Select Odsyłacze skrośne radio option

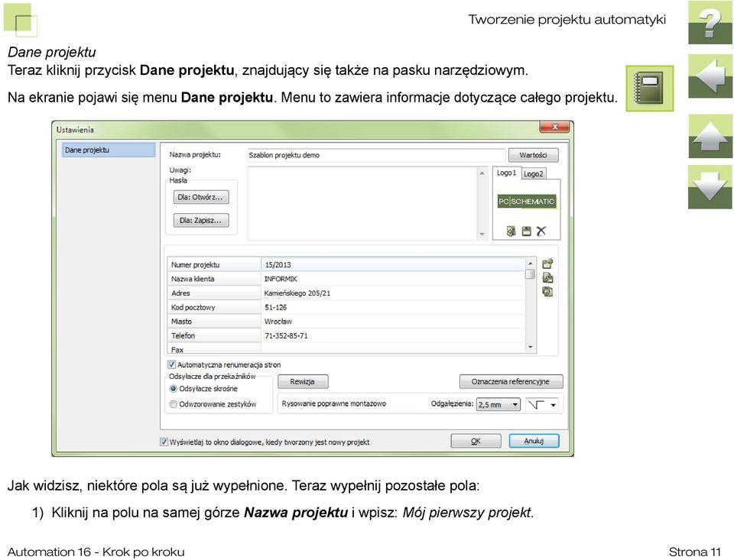[x=174, y=389]
